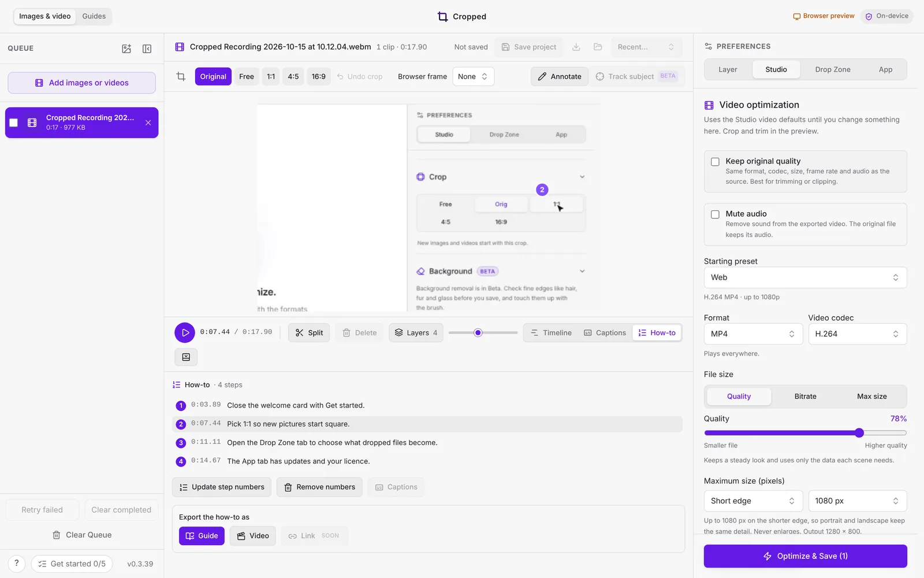Click Remove numbers button

319,487
